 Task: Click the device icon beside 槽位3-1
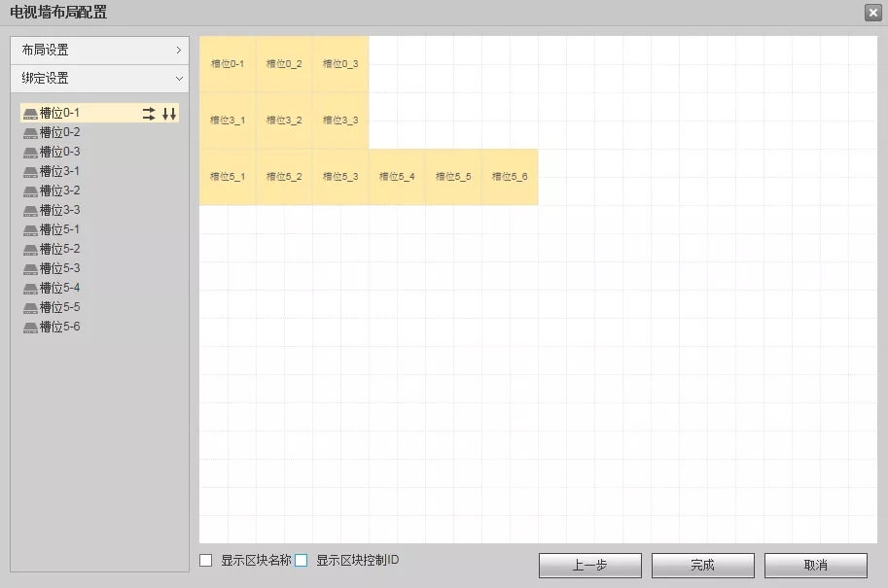pos(30,172)
